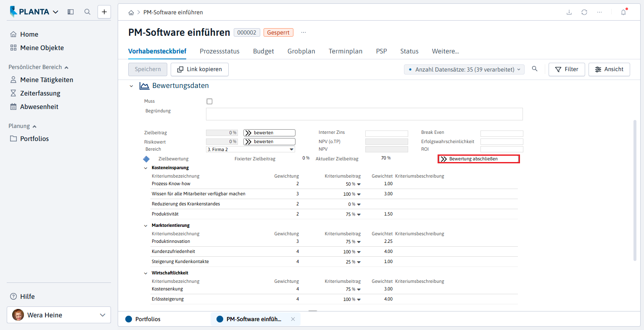The image size is (644, 330).
Task: Go to the home breadcrumb icon
Action: click(131, 13)
